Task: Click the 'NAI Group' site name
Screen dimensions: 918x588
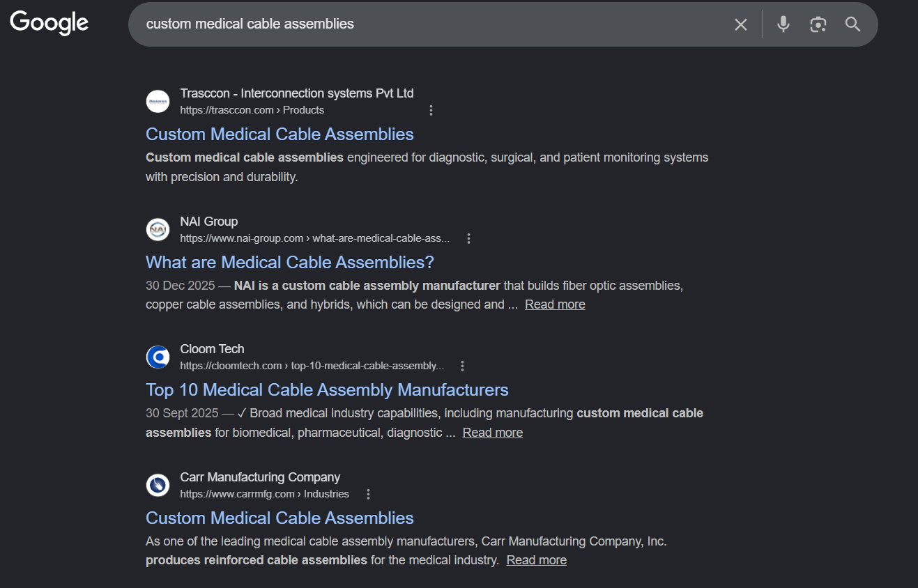Action: coord(209,222)
